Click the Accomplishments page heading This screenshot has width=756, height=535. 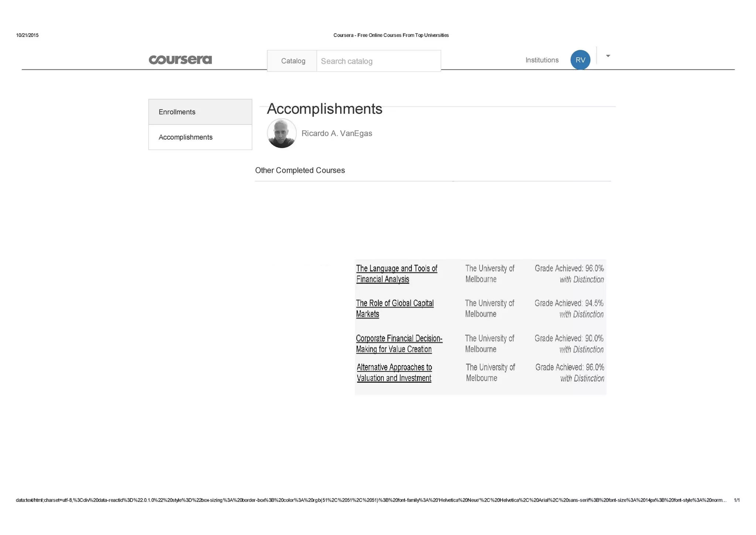click(x=324, y=109)
